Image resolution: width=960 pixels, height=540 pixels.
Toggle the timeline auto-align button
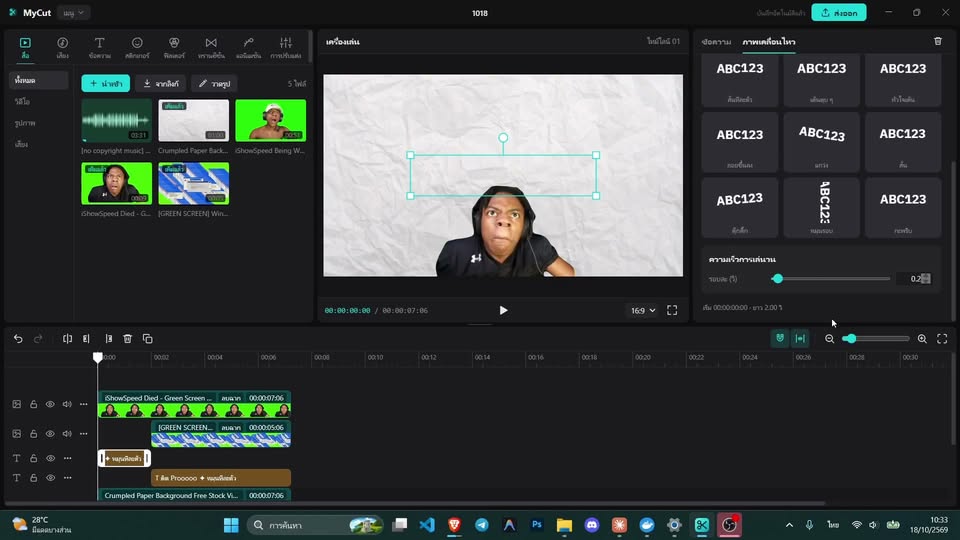click(x=800, y=339)
